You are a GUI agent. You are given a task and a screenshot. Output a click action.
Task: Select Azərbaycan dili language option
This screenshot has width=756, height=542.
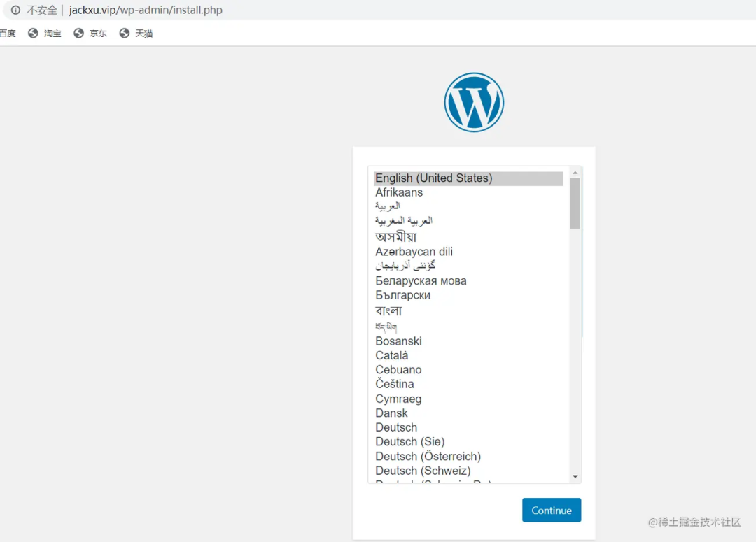click(x=414, y=252)
